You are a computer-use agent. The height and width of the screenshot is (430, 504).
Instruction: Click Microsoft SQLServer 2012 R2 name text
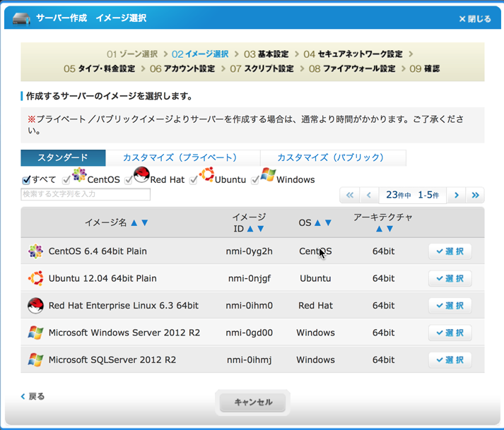(112, 359)
